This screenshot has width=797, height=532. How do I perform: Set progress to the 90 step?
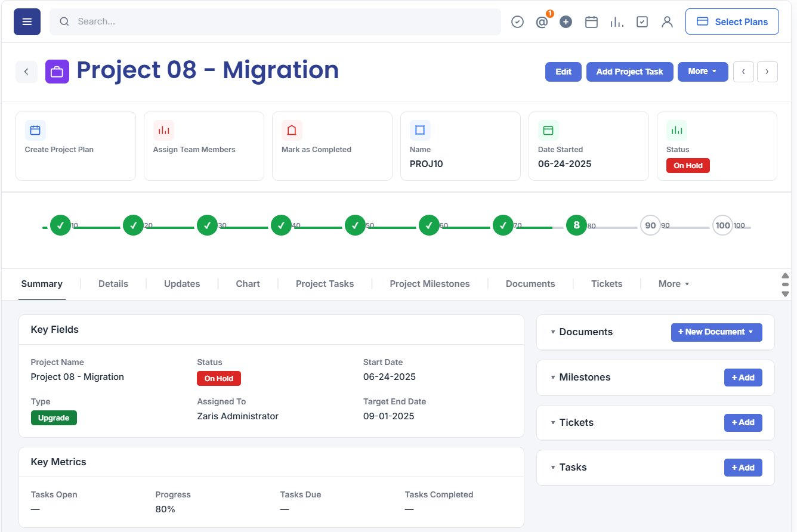coord(650,225)
